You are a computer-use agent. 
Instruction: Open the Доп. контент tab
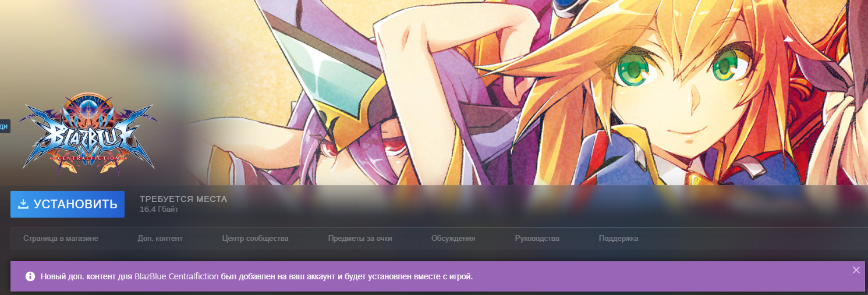(160, 239)
